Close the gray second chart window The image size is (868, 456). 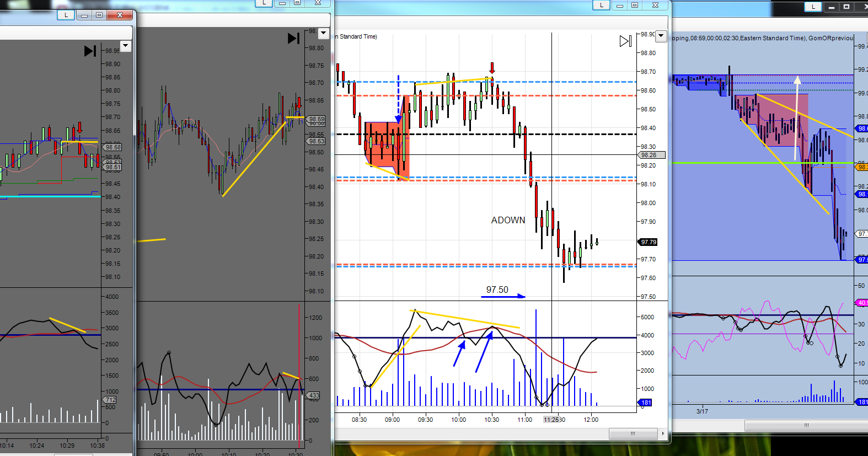(x=318, y=3)
